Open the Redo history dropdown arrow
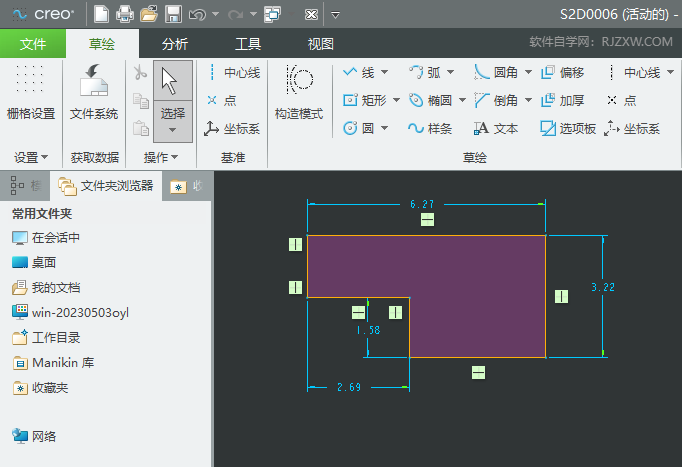This screenshot has width=682, height=467. tap(253, 14)
